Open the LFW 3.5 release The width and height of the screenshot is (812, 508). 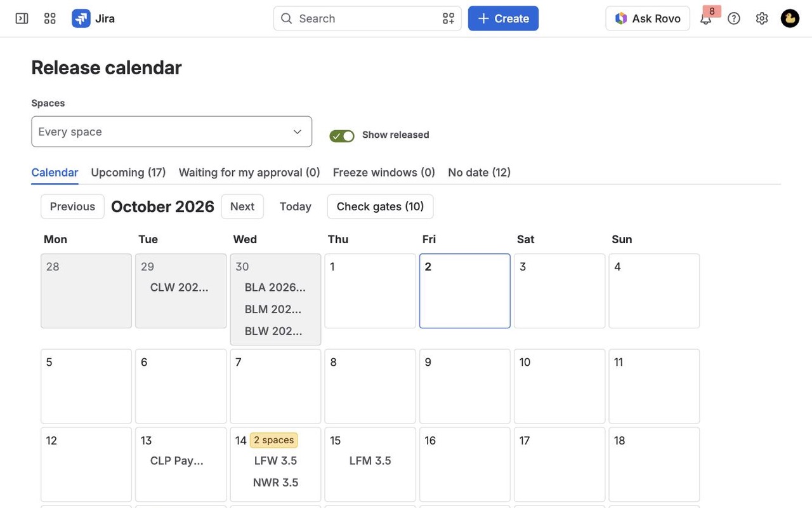click(275, 460)
